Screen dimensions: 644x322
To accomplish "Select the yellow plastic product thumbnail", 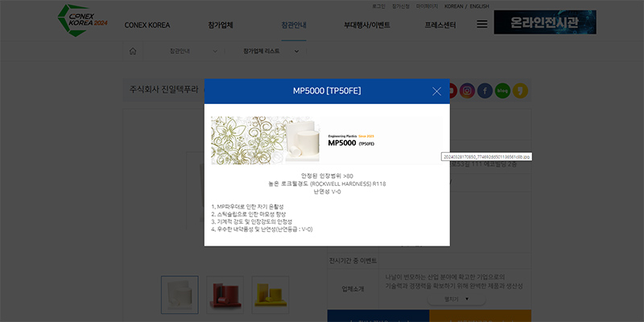I will point(270,295).
